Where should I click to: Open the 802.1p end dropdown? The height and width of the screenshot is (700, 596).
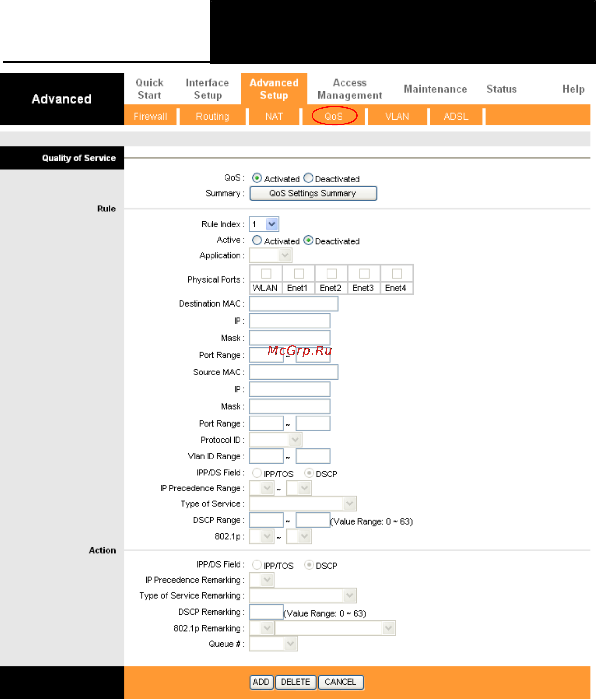[299, 536]
